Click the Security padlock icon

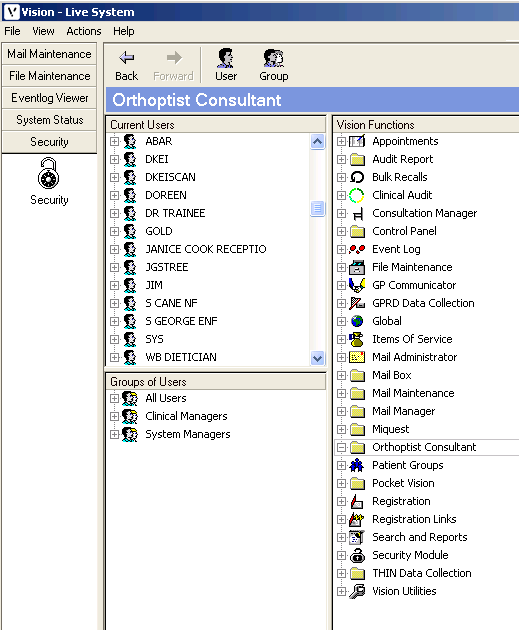click(49, 173)
